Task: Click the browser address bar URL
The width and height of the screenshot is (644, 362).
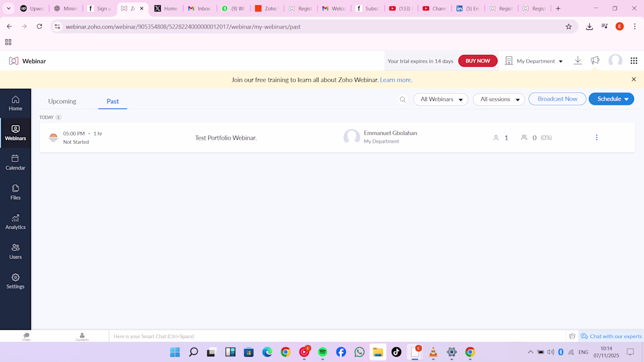Action: coord(183,27)
